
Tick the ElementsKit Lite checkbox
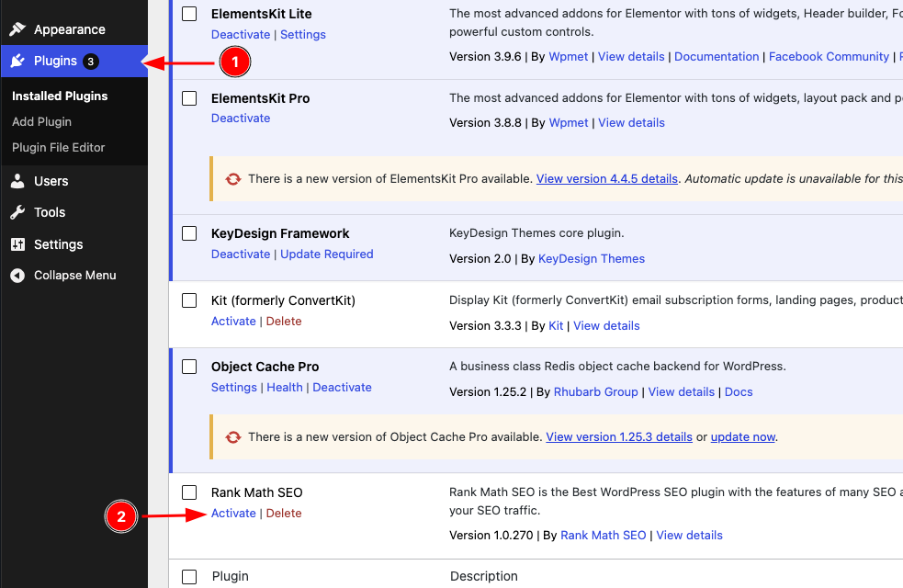189,14
